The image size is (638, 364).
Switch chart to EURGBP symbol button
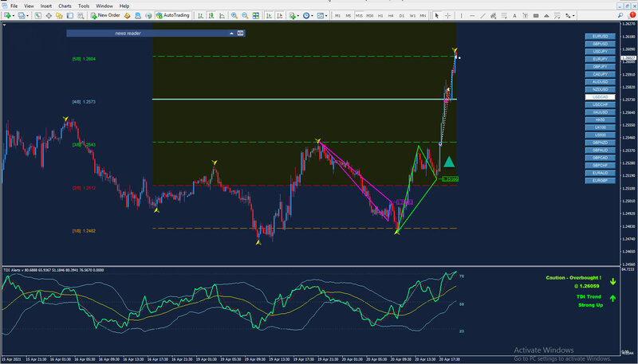[601, 180]
